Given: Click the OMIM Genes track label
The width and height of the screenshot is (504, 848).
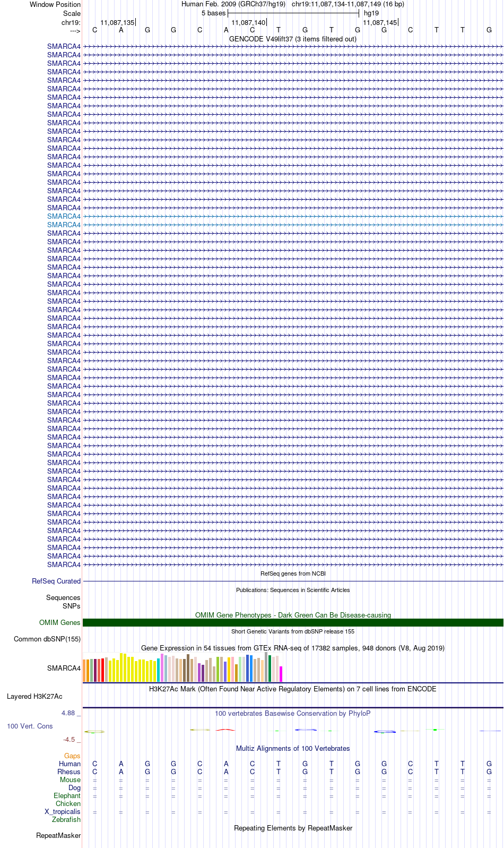Looking at the screenshot, I should 60,623.
